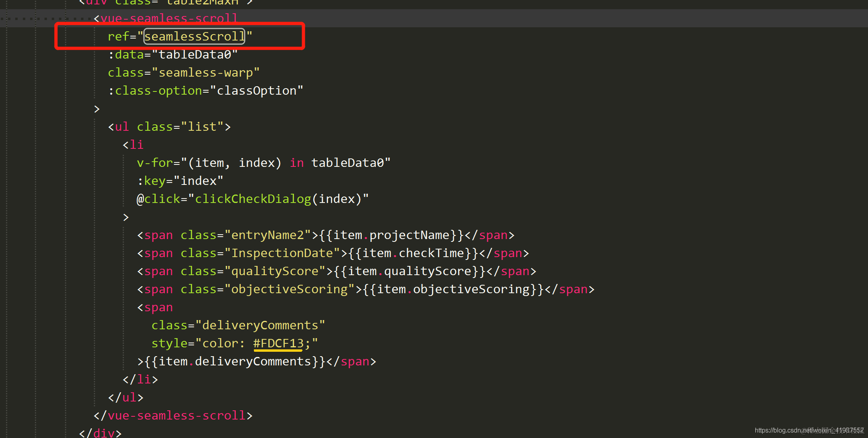
Task: Click the closing ul tag
Action: point(126,397)
